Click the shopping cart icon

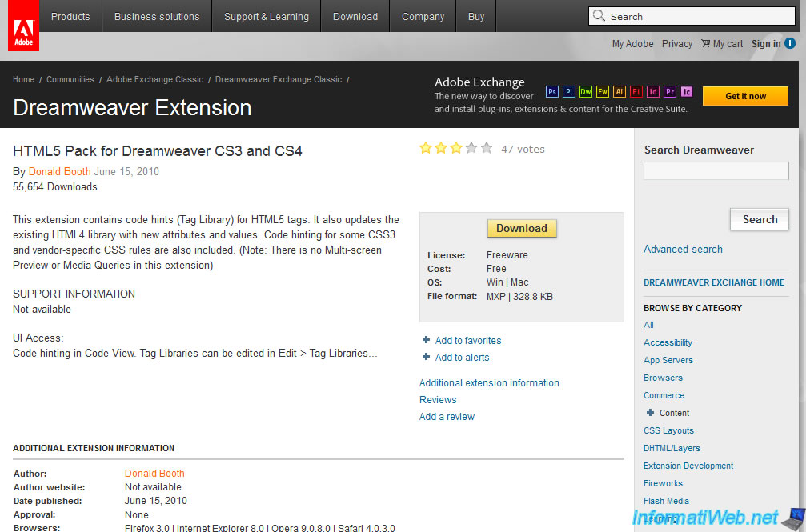706,44
